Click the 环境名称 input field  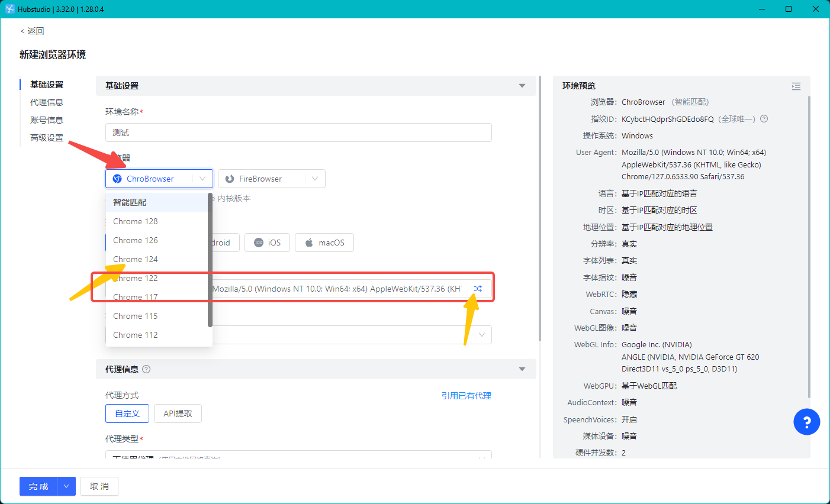pyautogui.click(x=298, y=133)
